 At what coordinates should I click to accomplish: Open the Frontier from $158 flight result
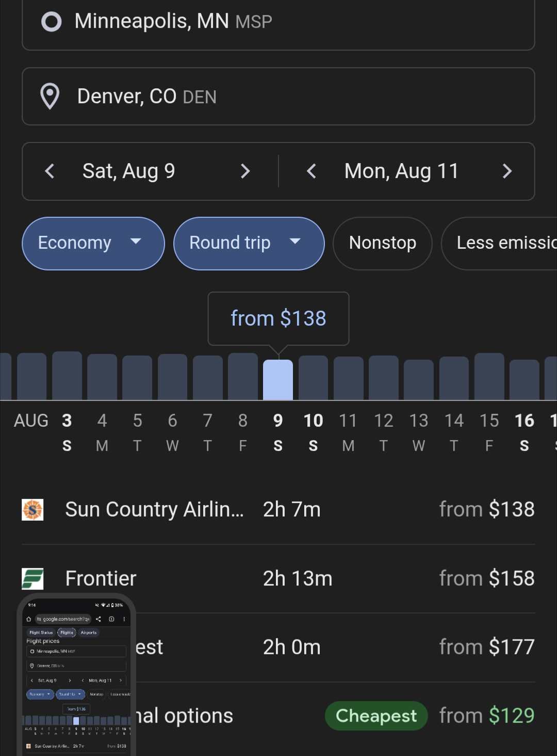(278, 578)
